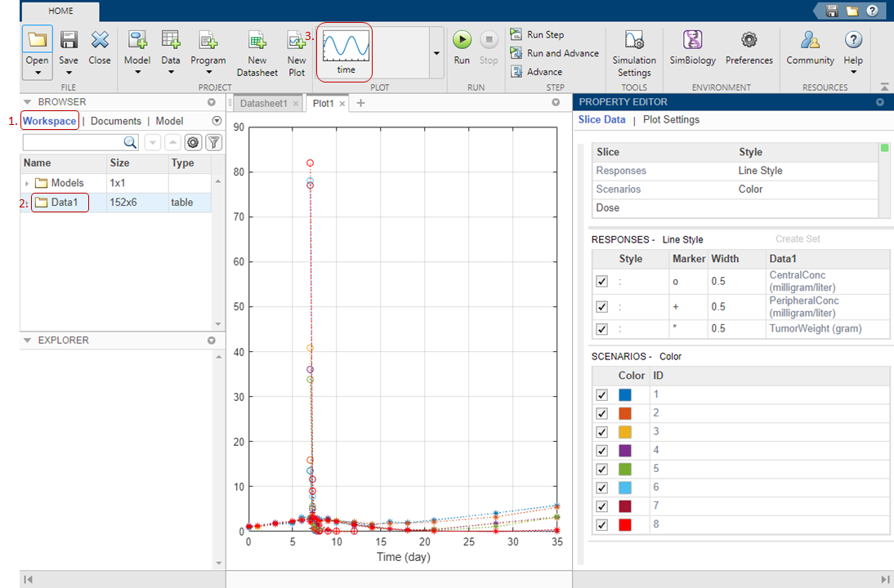The width and height of the screenshot is (894, 588).
Task: Close the Plot1 tab
Action: [x=342, y=104]
